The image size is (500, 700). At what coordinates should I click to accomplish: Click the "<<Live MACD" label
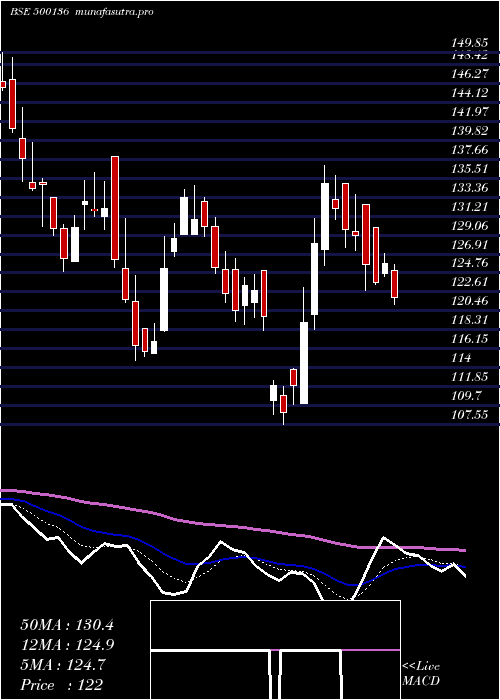coord(421,674)
